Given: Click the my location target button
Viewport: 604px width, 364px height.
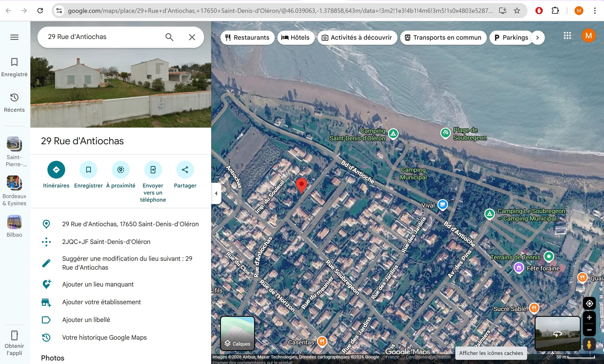Looking at the screenshot, I should (589, 304).
